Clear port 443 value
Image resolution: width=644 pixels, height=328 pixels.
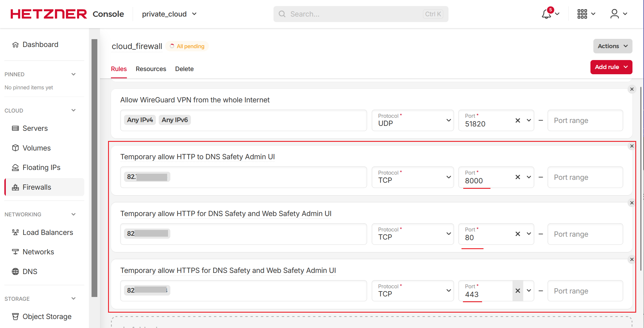click(x=518, y=291)
